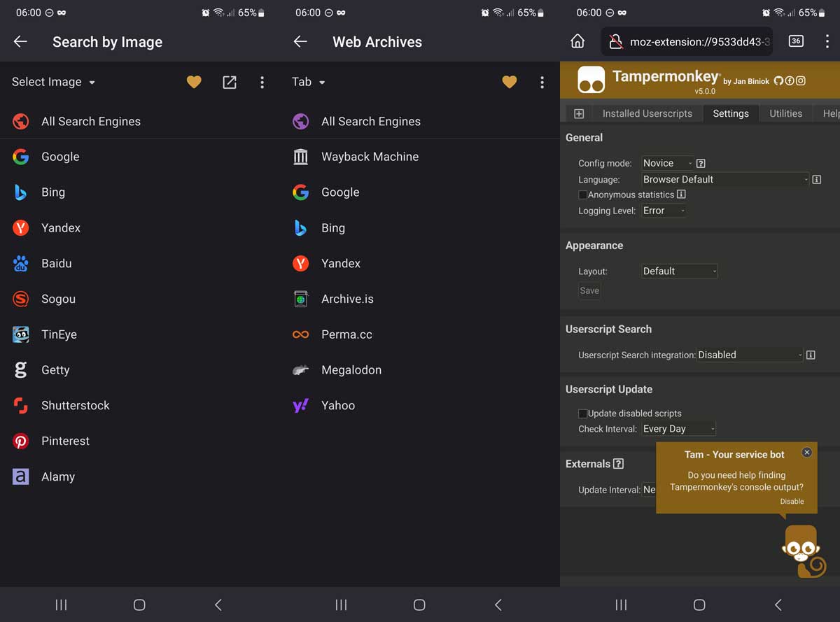Image resolution: width=840 pixels, height=622 pixels.
Task: Open the Check Interval dropdown
Action: [x=679, y=429]
